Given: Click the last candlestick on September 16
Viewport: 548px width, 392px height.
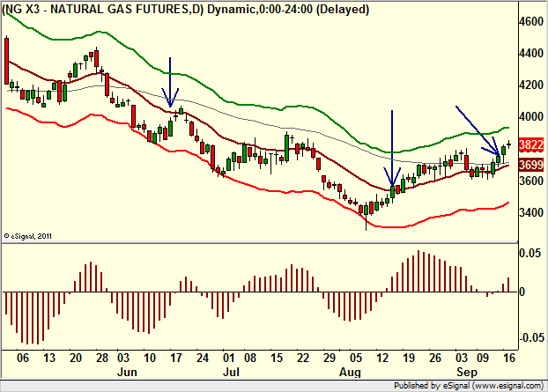Looking at the screenshot, I should tap(509, 144).
